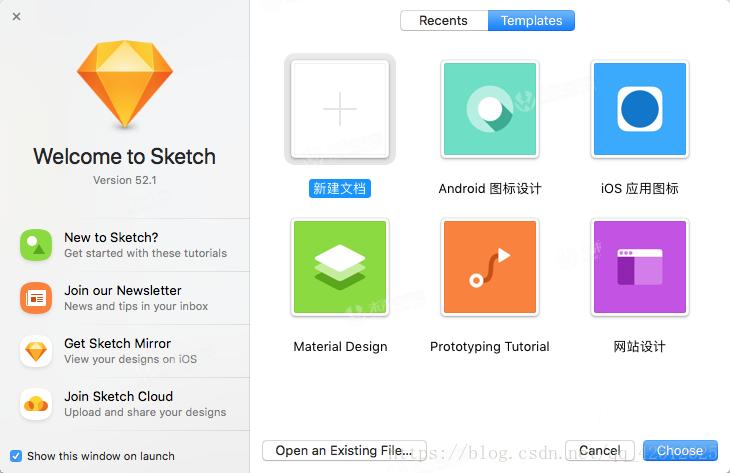
Task: Click the Cancel button
Action: click(x=600, y=451)
